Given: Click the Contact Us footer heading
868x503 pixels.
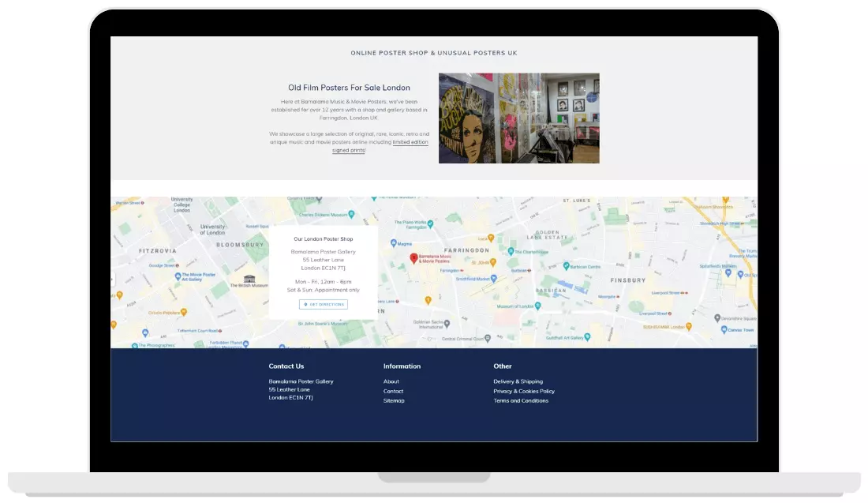Looking at the screenshot, I should click(x=286, y=366).
